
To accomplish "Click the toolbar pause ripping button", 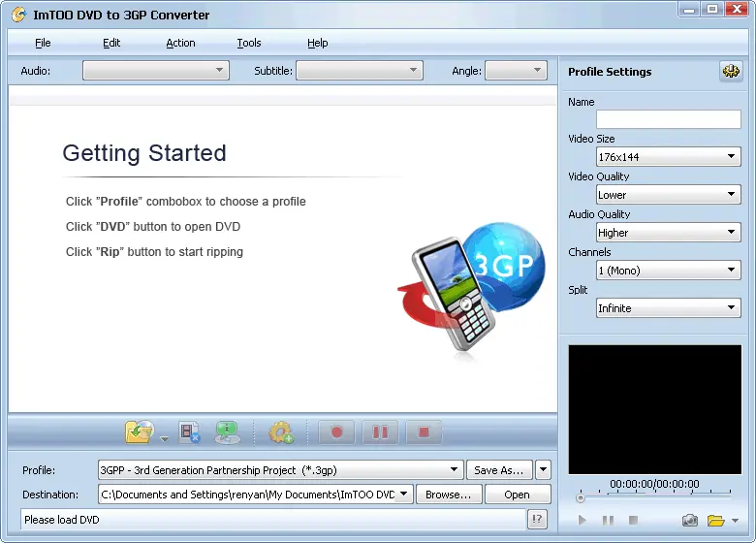I will tap(380, 432).
